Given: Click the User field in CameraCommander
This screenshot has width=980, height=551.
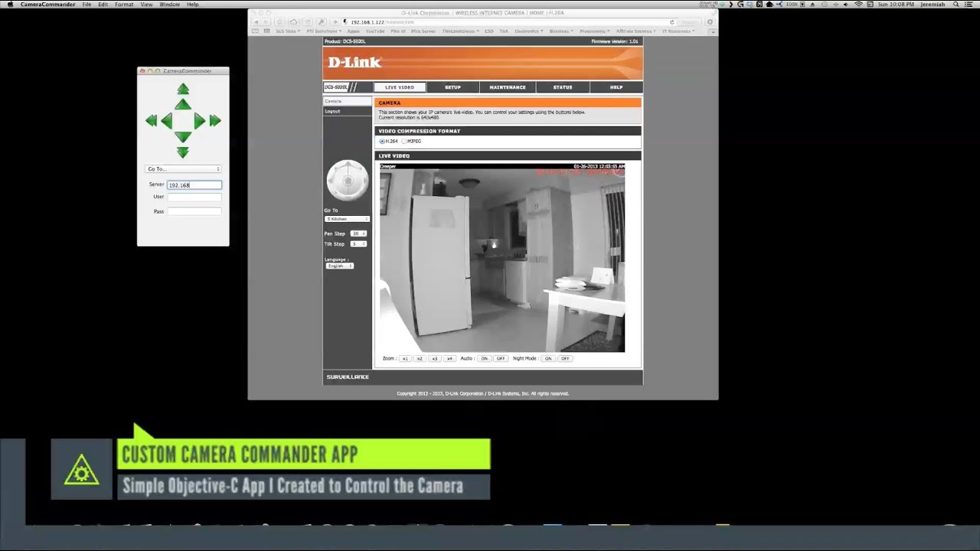Looking at the screenshot, I should coord(194,197).
